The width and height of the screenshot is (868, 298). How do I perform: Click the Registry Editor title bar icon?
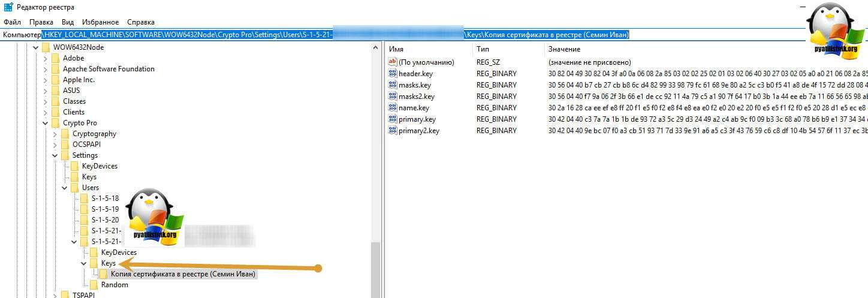tap(6, 7)
